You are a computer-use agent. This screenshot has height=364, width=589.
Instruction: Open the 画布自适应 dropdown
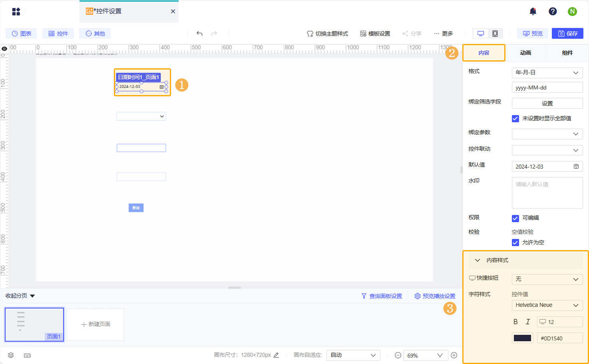pos(353,355)
